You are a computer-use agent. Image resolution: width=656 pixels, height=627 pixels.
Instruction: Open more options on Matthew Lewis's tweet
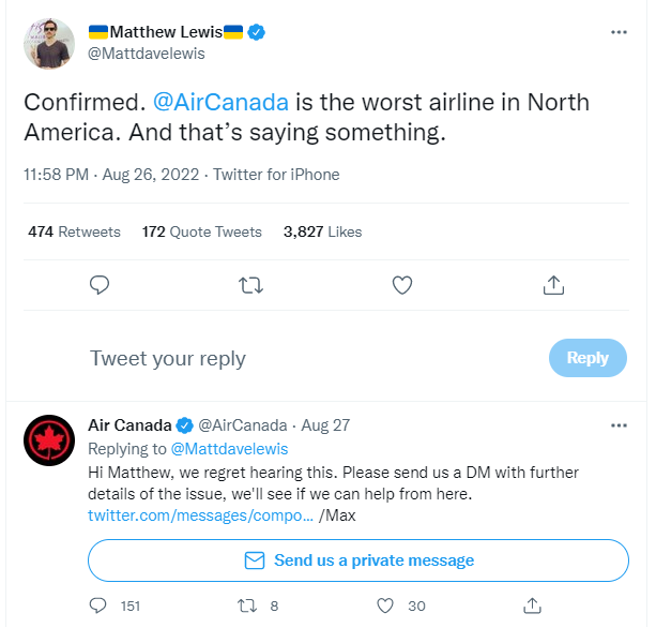[619, 32]
